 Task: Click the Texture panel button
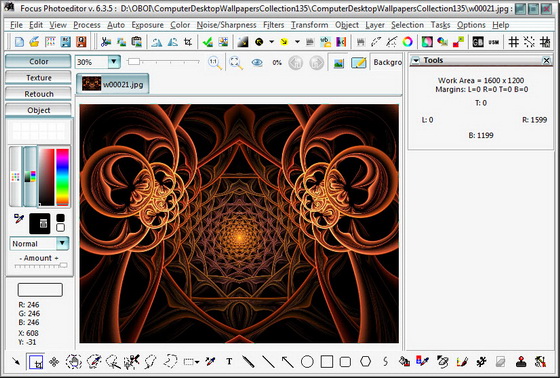[x=38, y=78]
